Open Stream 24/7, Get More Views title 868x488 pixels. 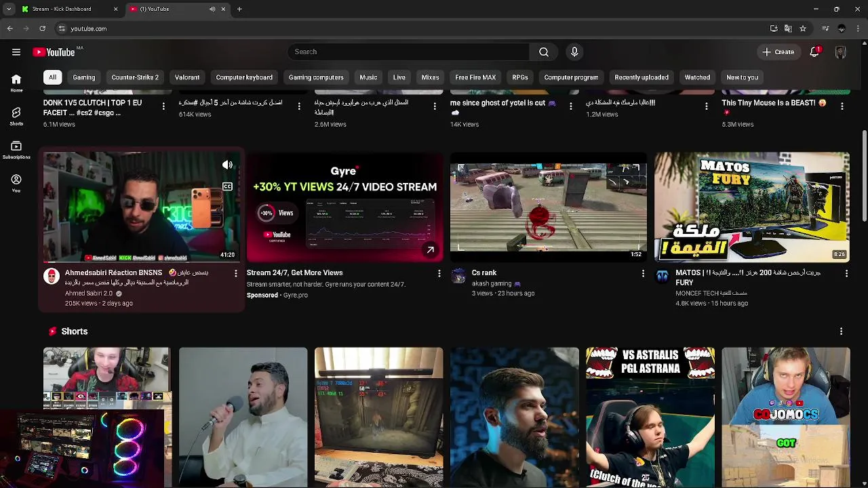click(x=294, y=272)
